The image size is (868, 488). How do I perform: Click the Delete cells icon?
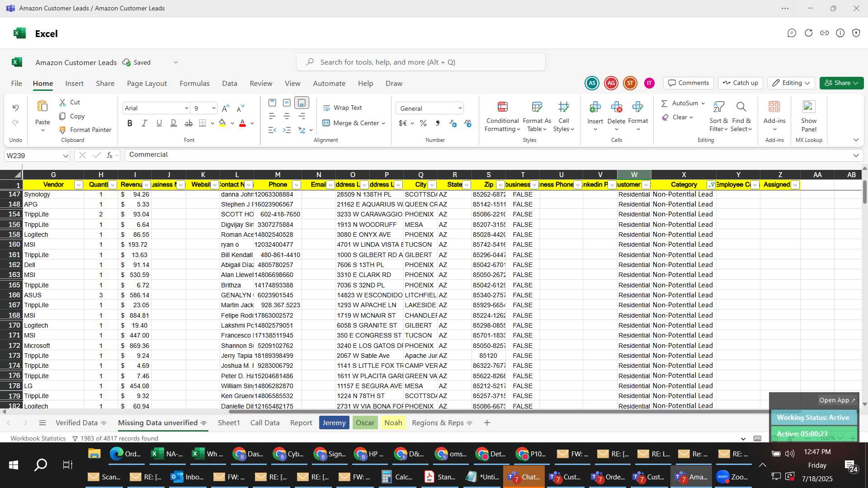616,107
